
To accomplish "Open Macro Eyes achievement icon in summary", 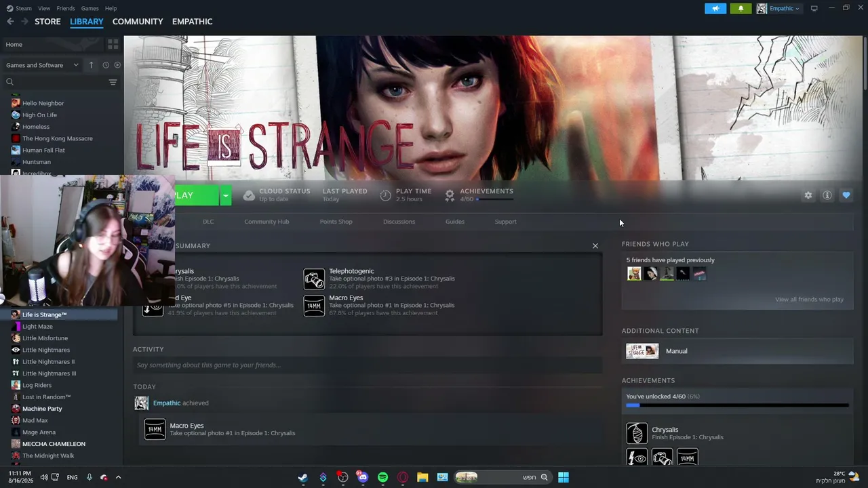I will click(x=314, y=306).
